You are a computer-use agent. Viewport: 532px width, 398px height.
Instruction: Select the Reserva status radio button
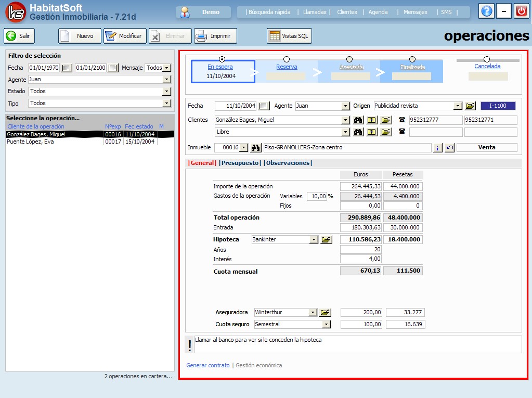point(287,59)
